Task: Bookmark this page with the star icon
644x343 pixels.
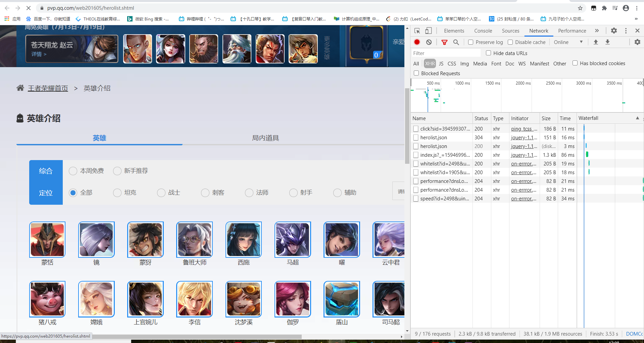Action: pos(580,8)
